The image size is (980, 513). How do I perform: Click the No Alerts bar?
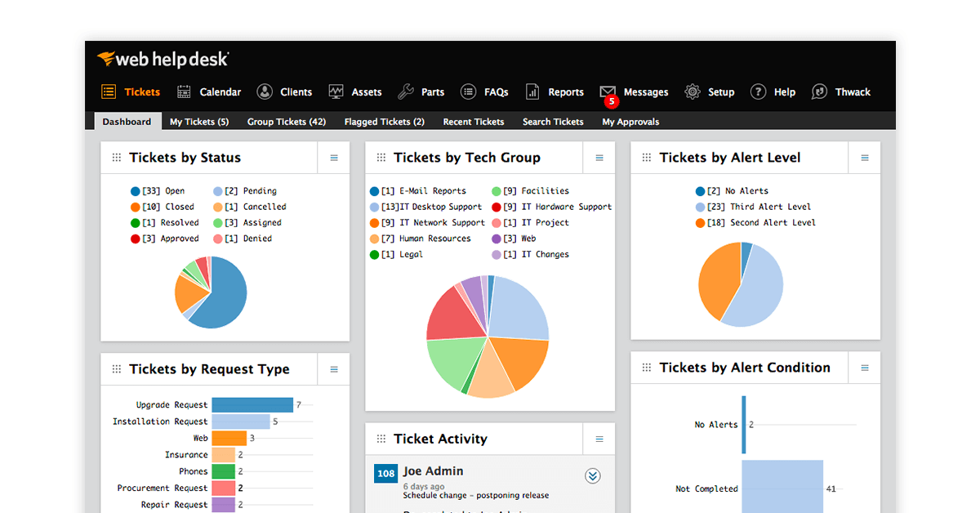click(x=744, y=425)
